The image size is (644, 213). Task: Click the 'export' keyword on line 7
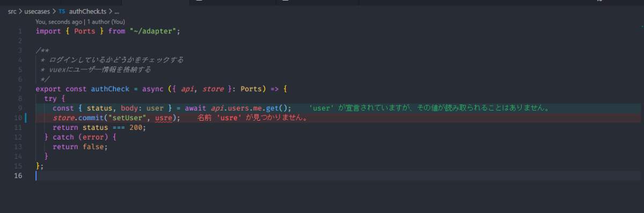point(48,89)
